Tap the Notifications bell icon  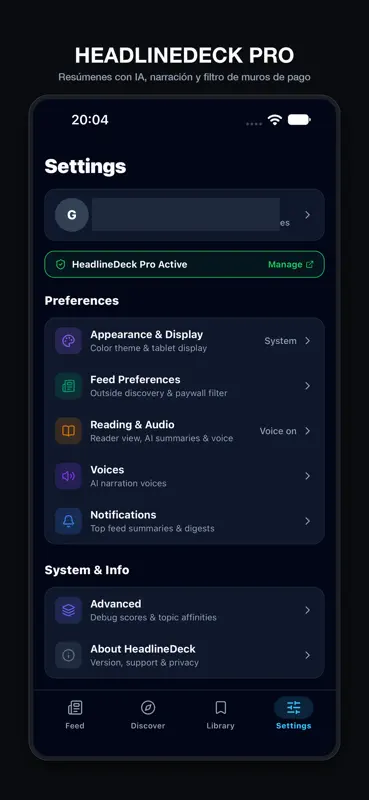(68, 521)
